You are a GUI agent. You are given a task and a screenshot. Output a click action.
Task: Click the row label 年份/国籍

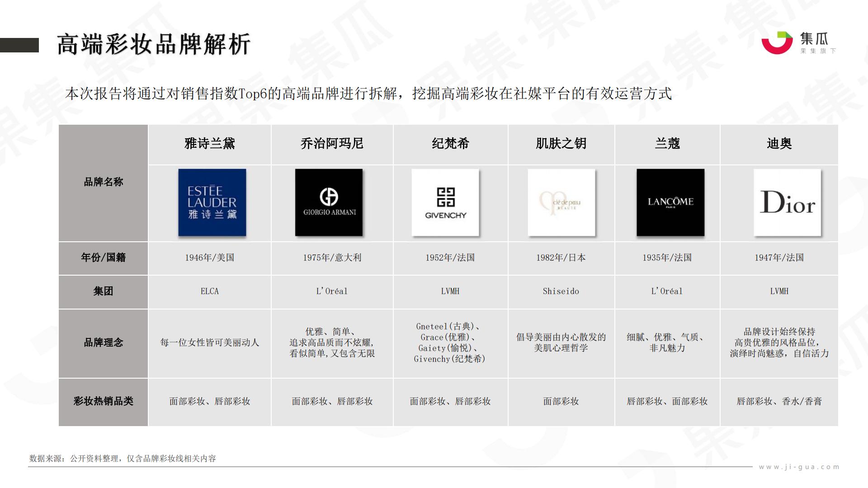(x=104, y=258)
